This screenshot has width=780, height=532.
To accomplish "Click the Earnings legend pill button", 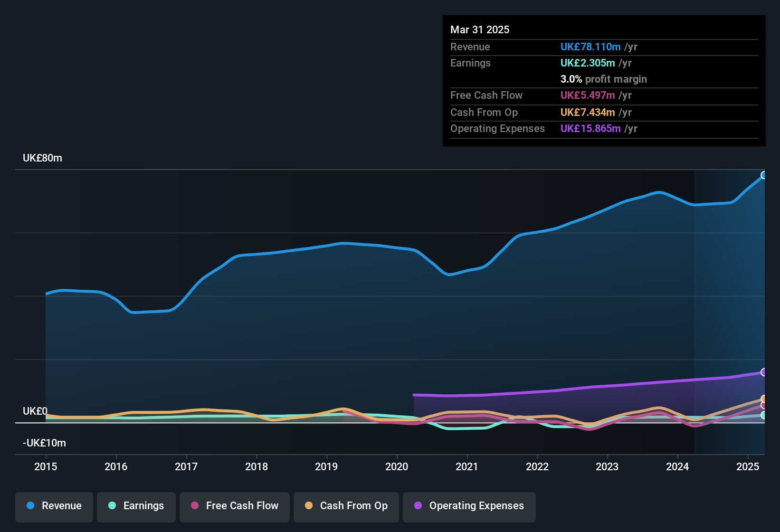I will (x=136, y=506).
